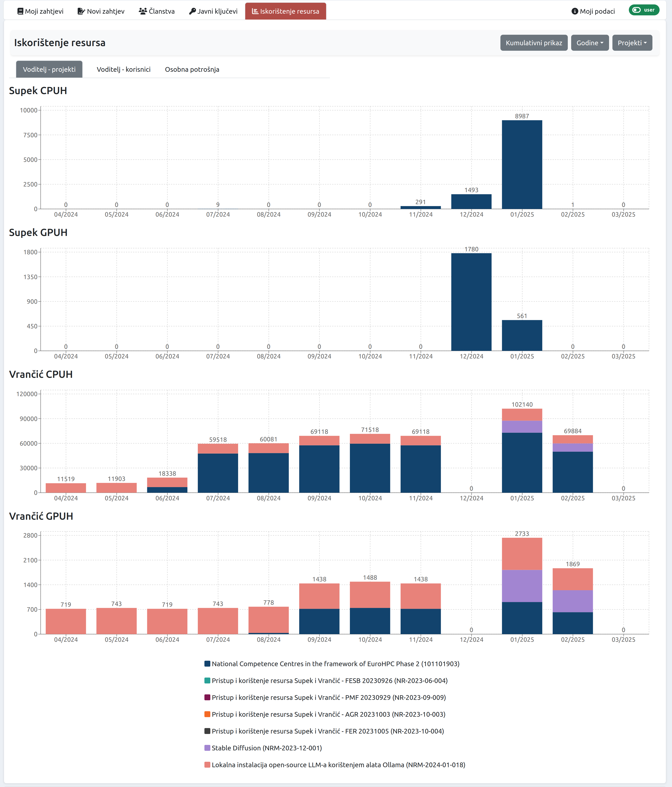Click the Vrančić GPUH chart heading

41,516
